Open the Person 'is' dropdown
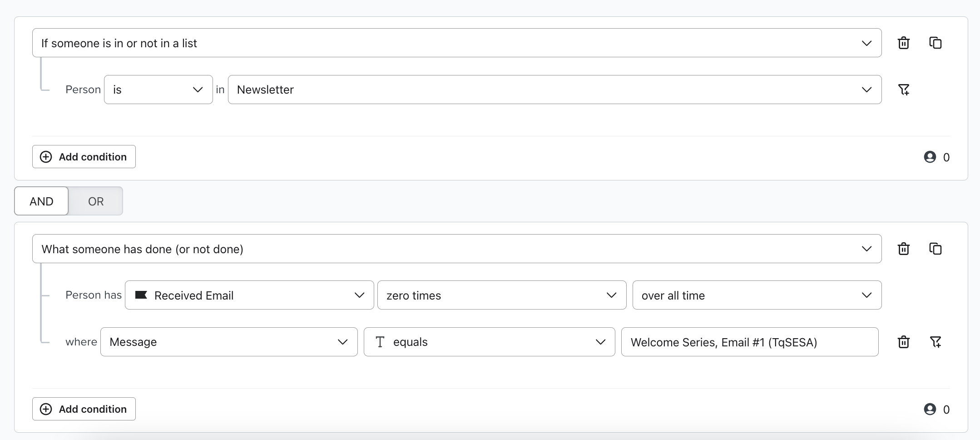The width and height of the screenshot is (980, 440). pyautogui.click(x=158, y=90)
